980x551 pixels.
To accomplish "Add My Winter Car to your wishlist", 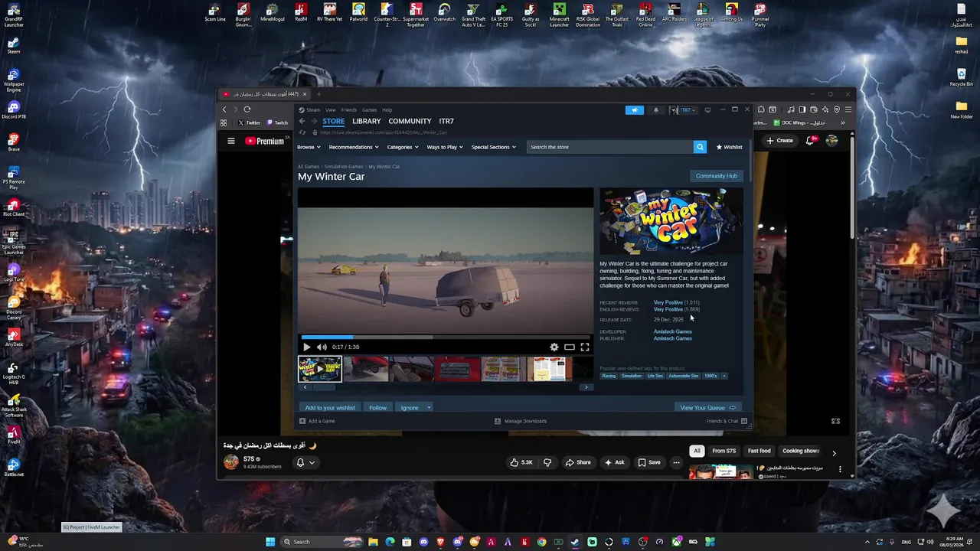I will [330, 407].
